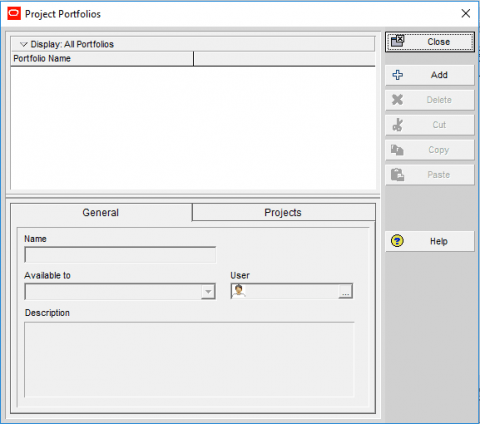The height and width of the screenshot is (424, 480).
Task: Click the Delete X icon
Action: (397, 100)
